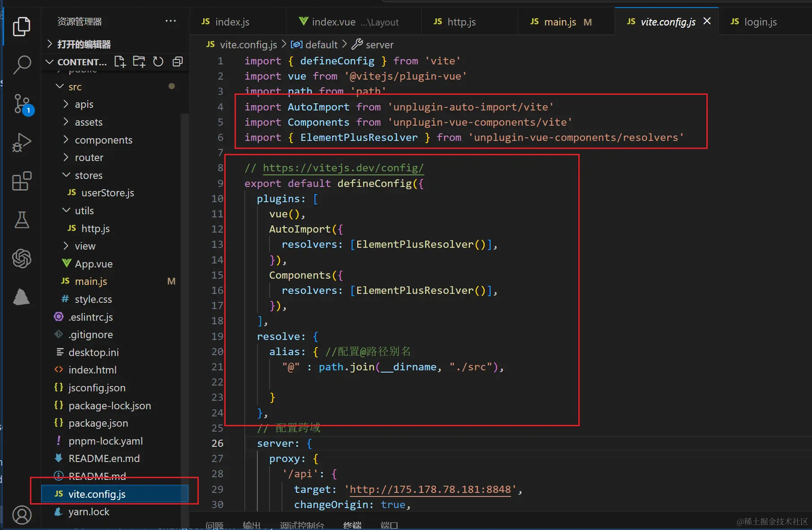Expand the components folder
Screen dimensions: 812x530
[103, 140]
